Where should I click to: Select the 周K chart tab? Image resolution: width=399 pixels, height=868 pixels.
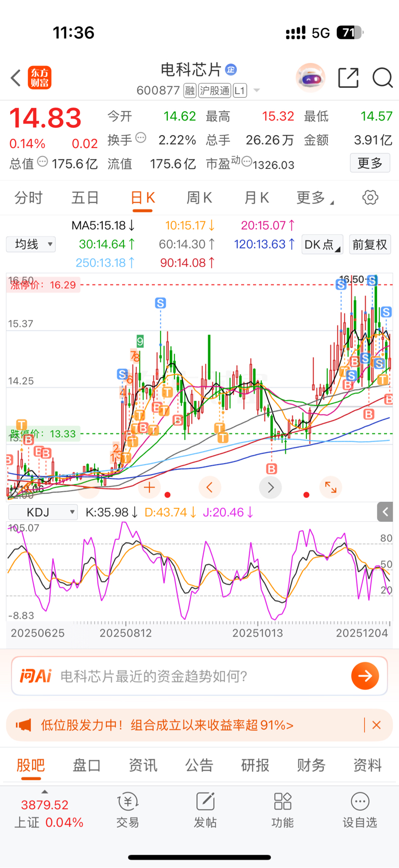coord(199,198)
